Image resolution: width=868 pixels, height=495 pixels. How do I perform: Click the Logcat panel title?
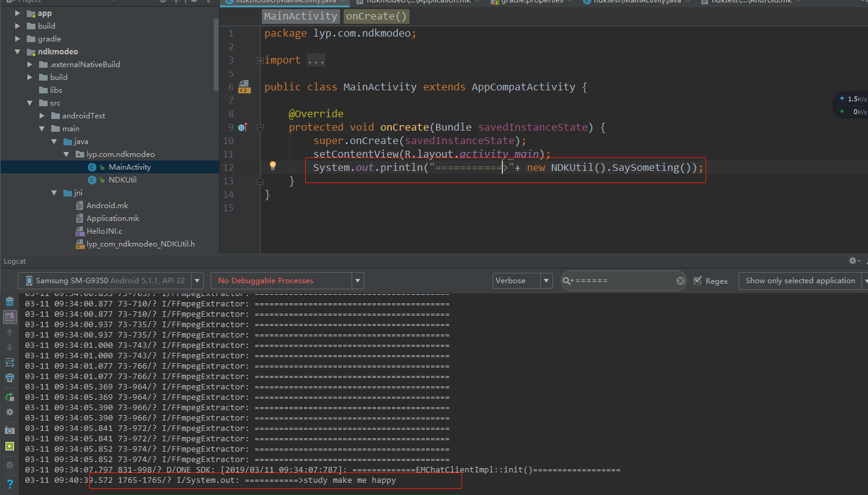click(x=15, y=261)
